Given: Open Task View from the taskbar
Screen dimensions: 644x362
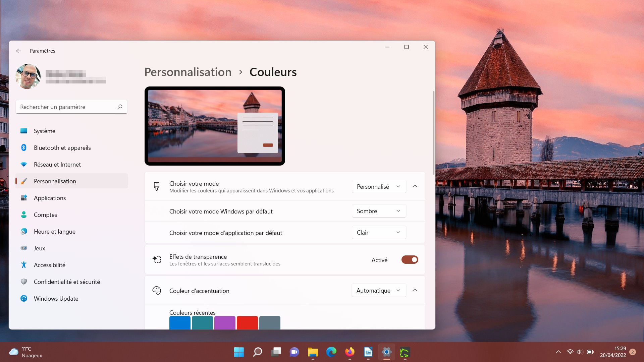Looking at the screenshot, I should (276, 352).
